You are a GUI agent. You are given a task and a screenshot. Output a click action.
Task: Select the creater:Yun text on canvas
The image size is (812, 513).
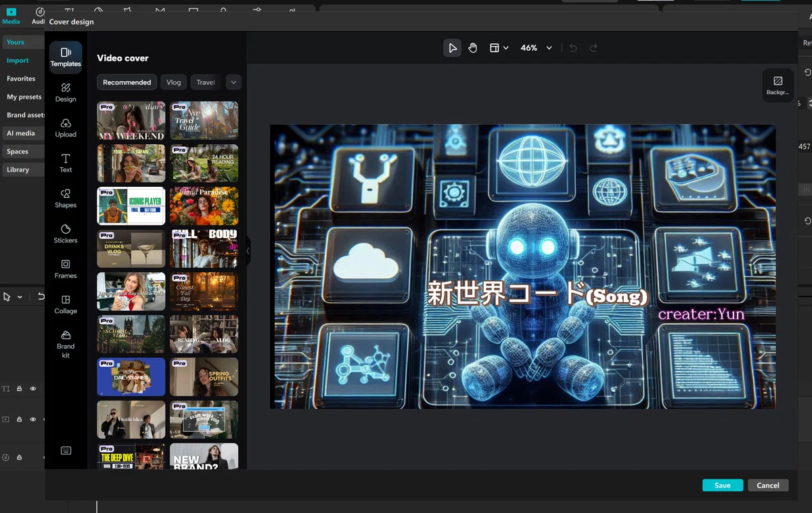pos(701,314)
